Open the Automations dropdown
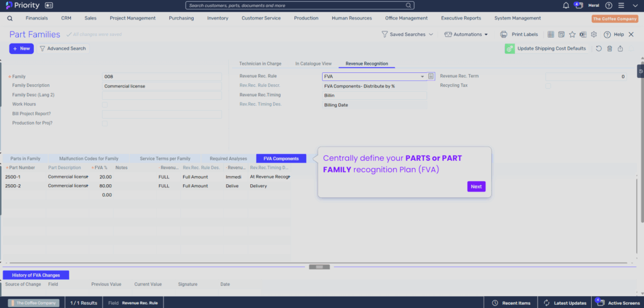 point(466,35)
